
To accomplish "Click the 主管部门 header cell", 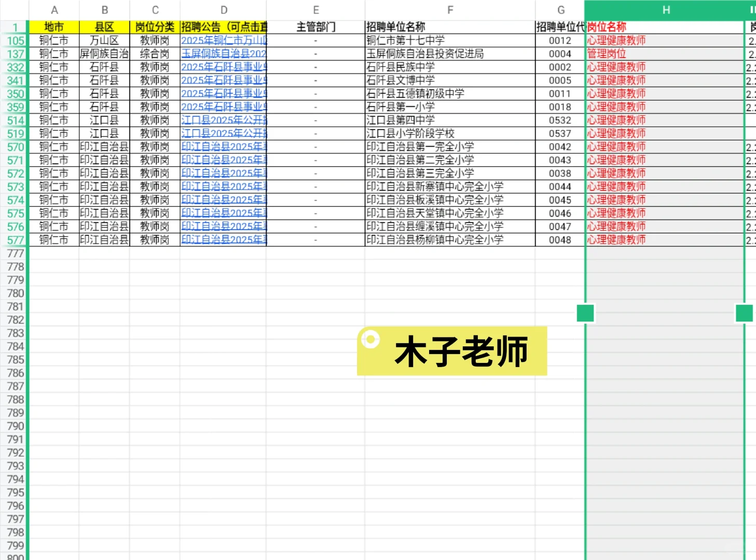I will coord(315,27).
